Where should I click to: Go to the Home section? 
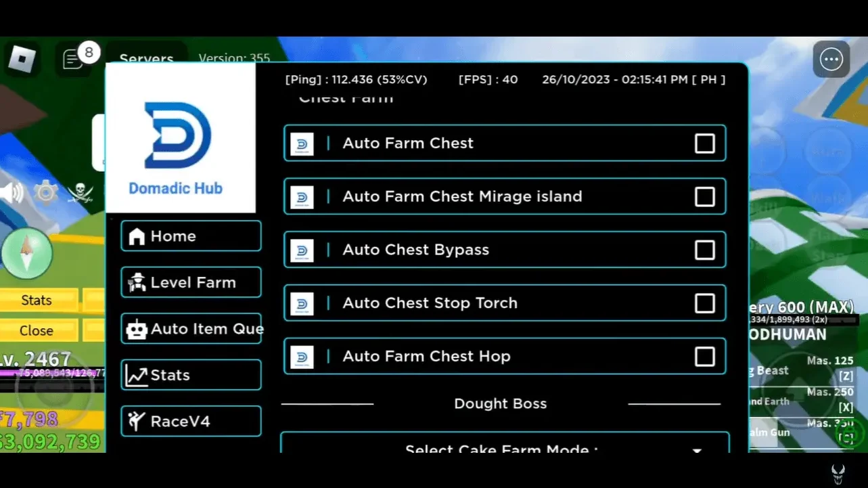(x=191, y=236)
